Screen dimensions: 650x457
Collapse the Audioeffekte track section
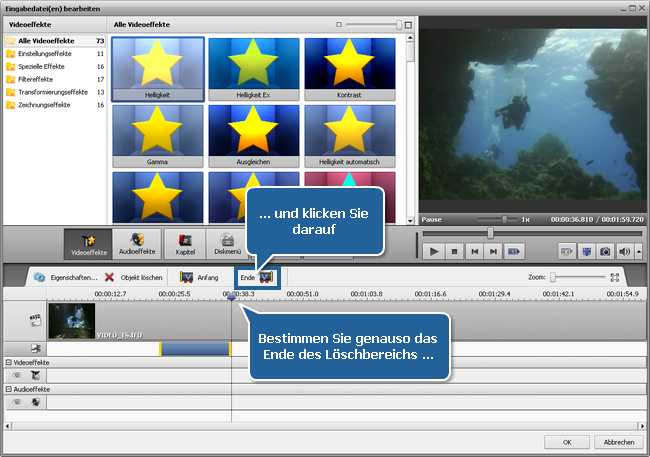tap(8, 389)
